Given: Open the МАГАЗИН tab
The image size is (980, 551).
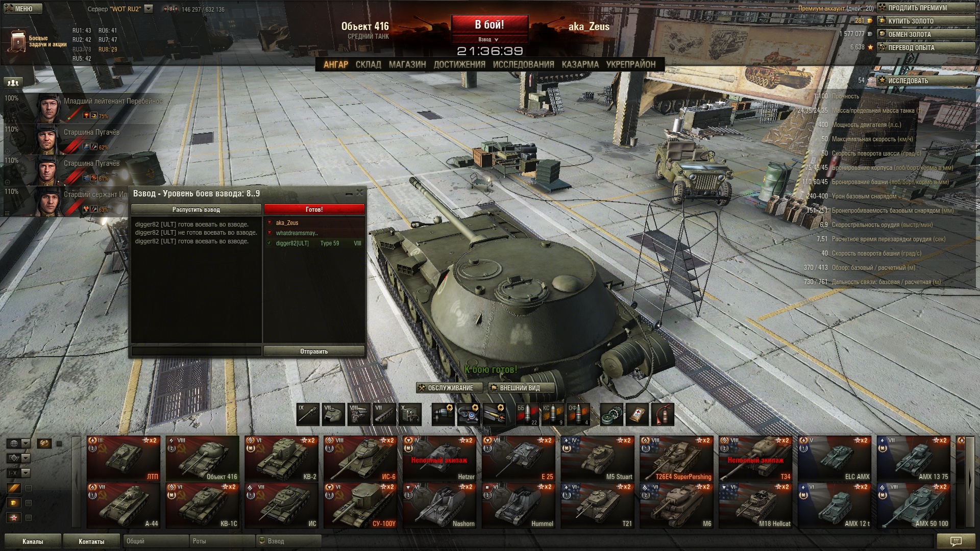Looking at the screenshot, I should [407, 65].
